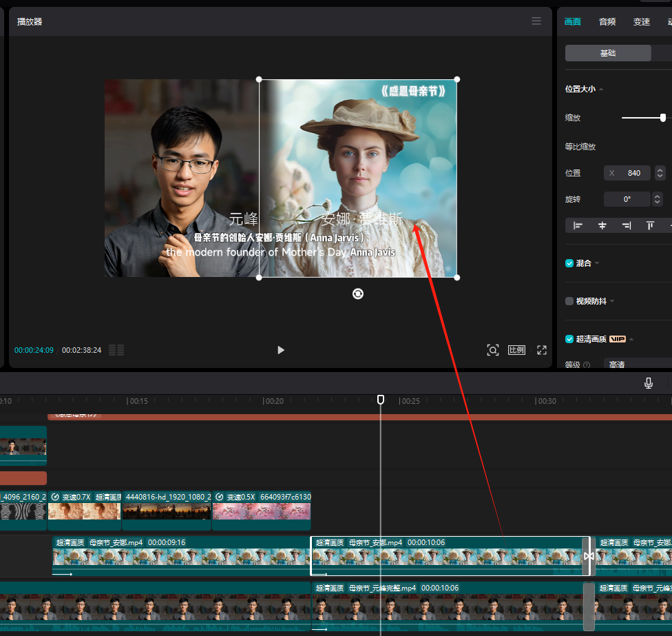Select the short red clip under thumbnail
Image resolution: width=672 pixels, height=636 pixels.
click(23, 478)
